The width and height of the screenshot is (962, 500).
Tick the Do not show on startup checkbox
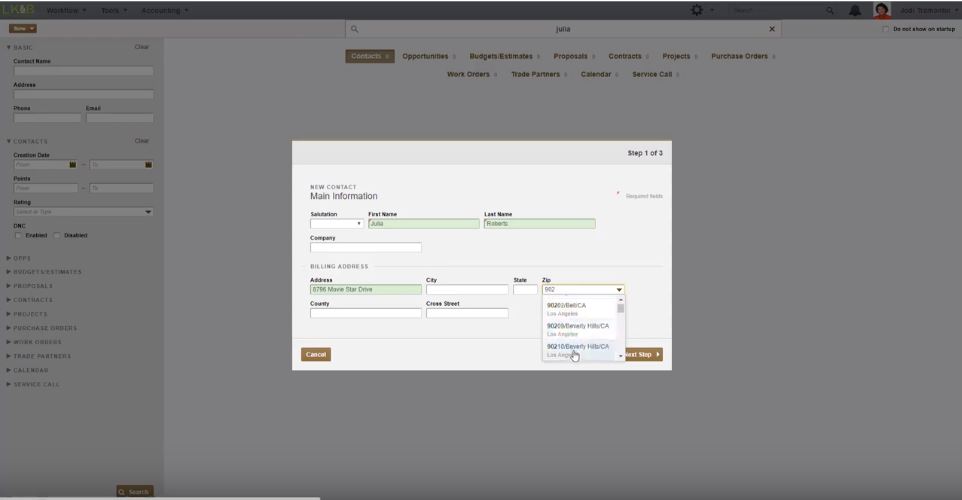tap(886, 29)
